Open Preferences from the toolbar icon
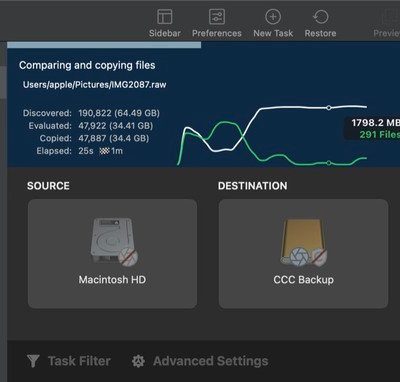 point(217,16)
